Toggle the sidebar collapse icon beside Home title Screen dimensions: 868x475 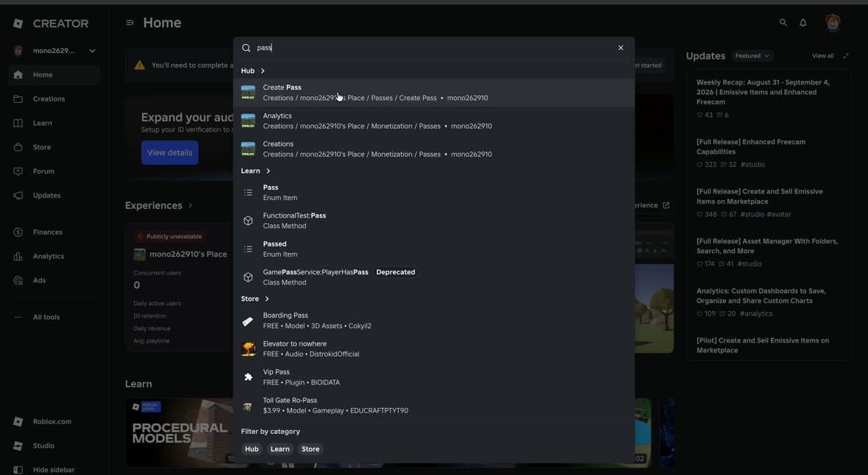(x=130, y=23)
